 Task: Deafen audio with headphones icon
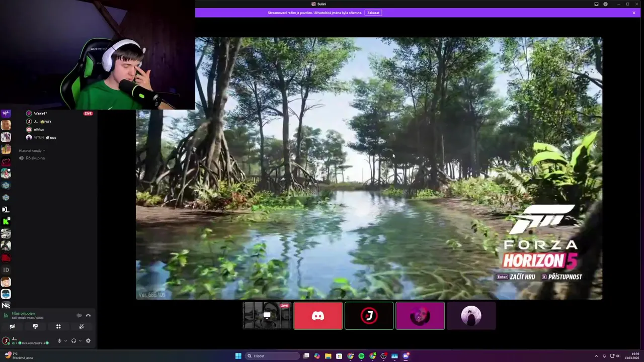pyautogui.click(x=74, y=341)
